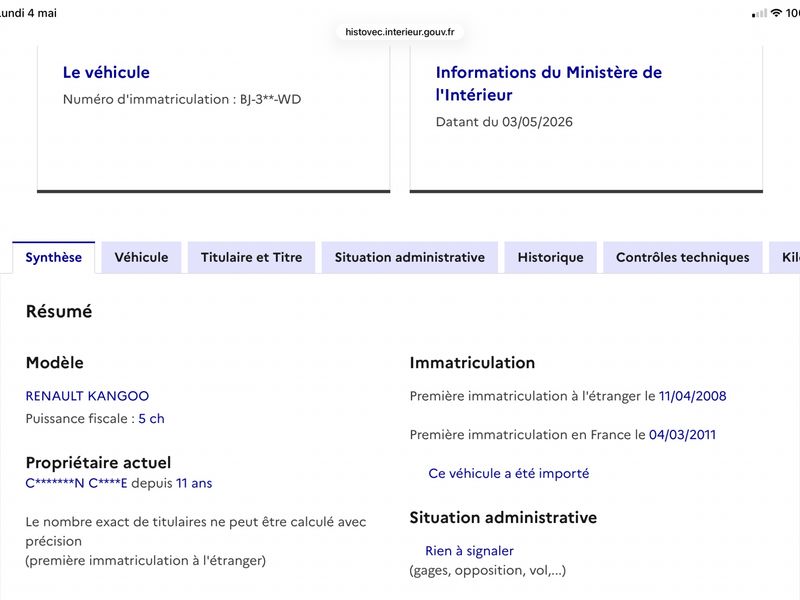Screen dimensions: 800x600
Task: Select the registration number BJ-3**-WD text
Action: pos(270,99)
